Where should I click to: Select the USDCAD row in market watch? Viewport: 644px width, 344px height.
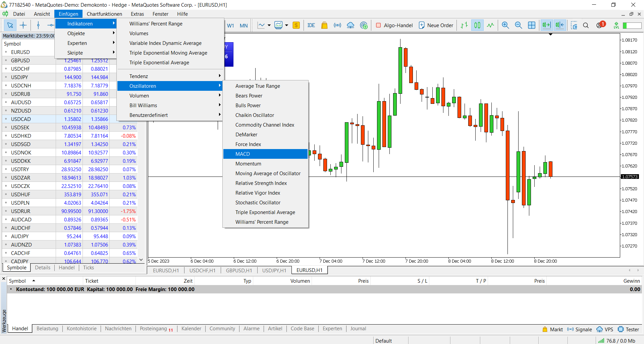[70, 119]
